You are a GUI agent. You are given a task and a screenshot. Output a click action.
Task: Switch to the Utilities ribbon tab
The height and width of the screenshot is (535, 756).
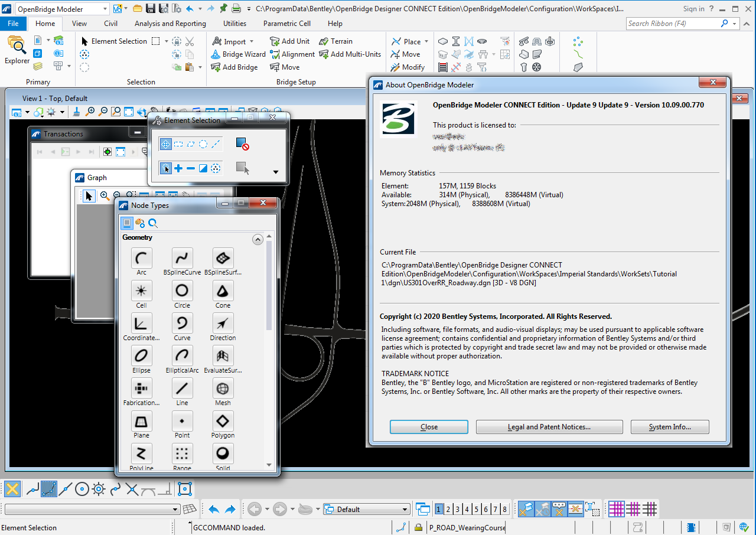coord(234,24)
